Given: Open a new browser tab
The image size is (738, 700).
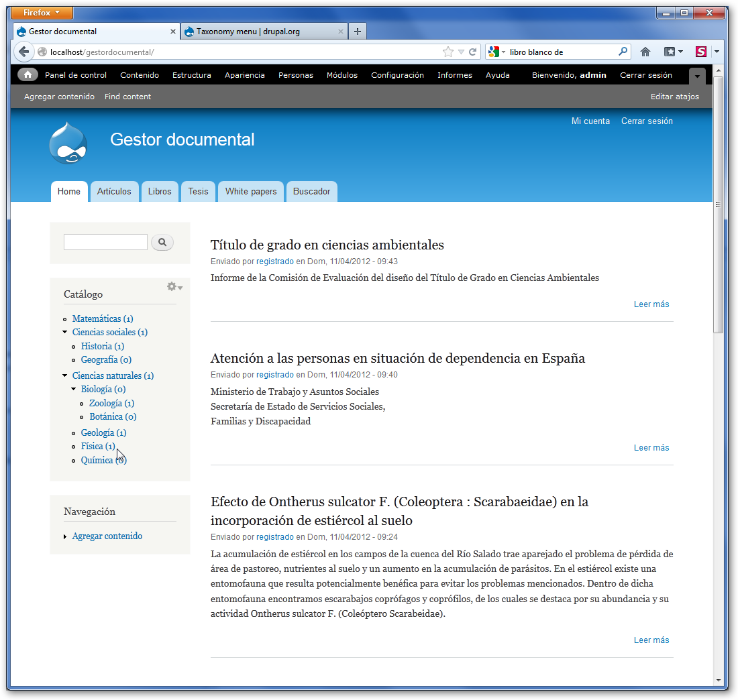Looking at the screenshot, I should 358,32.
